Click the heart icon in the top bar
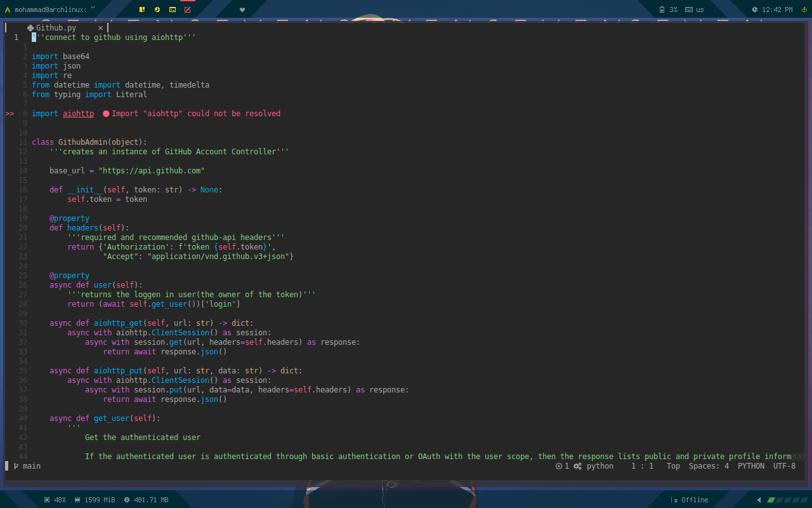This screenshot has height=508, width=812. [x=242, y=10]
